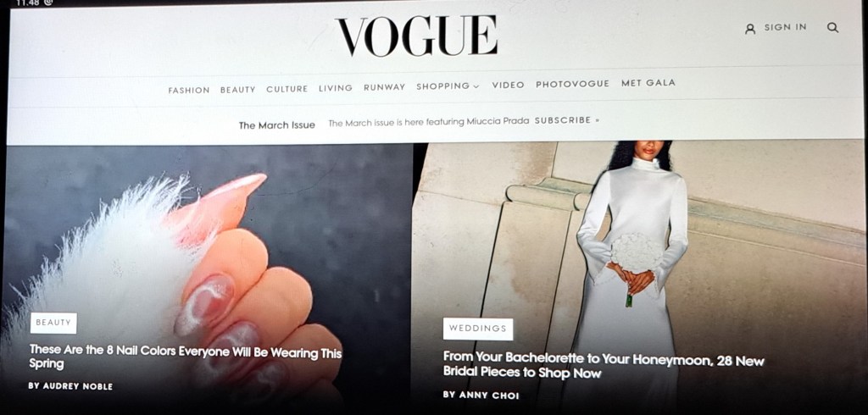
Task: Click the Weddings category tag
Action: coord(478,329)
